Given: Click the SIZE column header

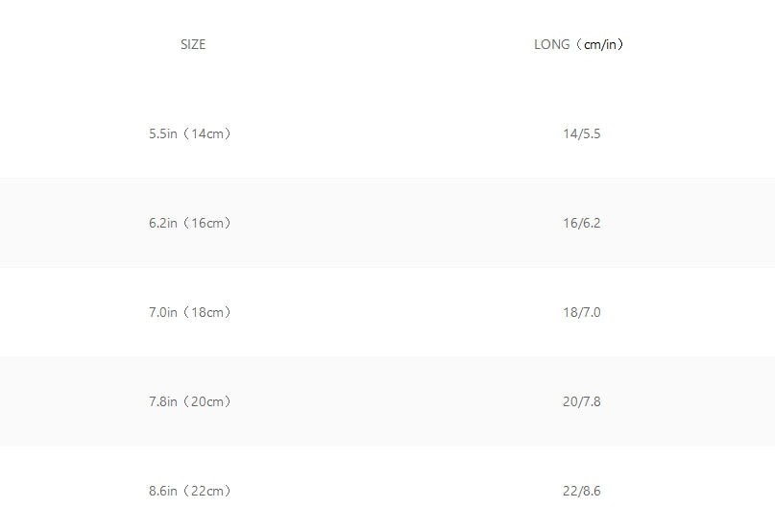Looking at the screenshot, I should point(193,44).
